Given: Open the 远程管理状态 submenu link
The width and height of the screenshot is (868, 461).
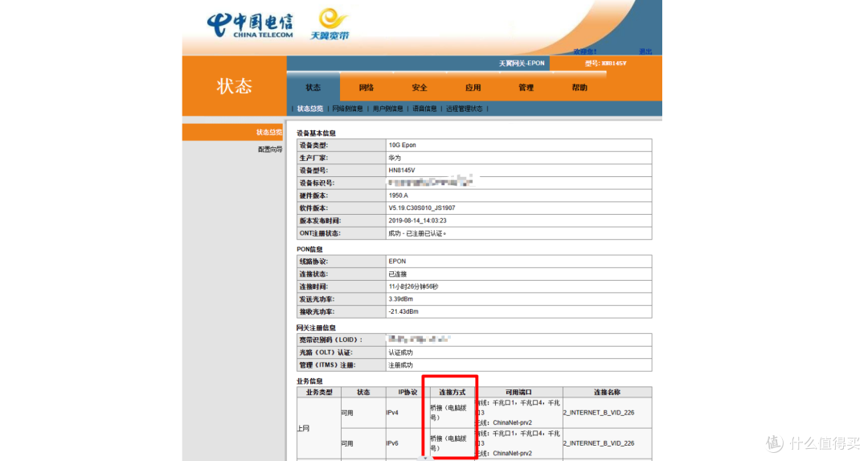Looking at the screenshot, I should pyautogui.click(x=465, y=109).
